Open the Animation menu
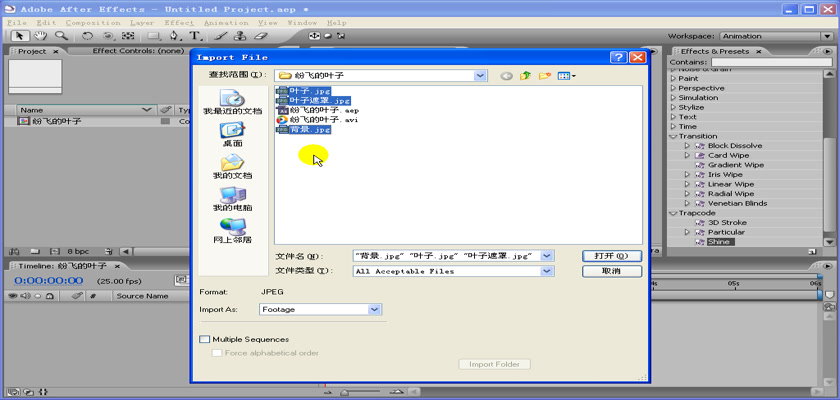The image size is (840, 400). point(226,23)
